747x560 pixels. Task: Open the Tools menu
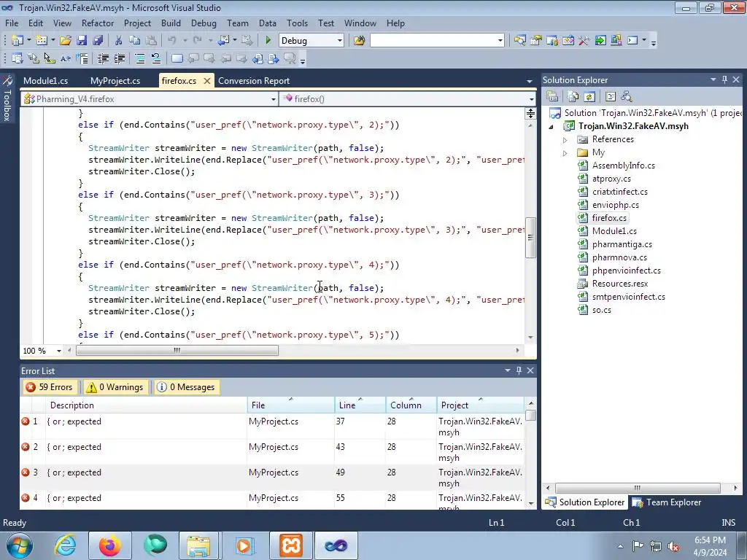pyautogui.click(x=297, y=23)
